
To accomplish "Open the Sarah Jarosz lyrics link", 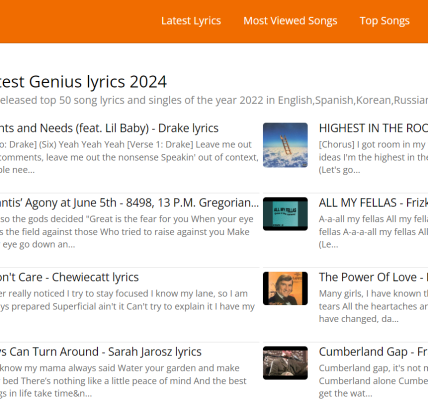I will click(x=101, y=352).
